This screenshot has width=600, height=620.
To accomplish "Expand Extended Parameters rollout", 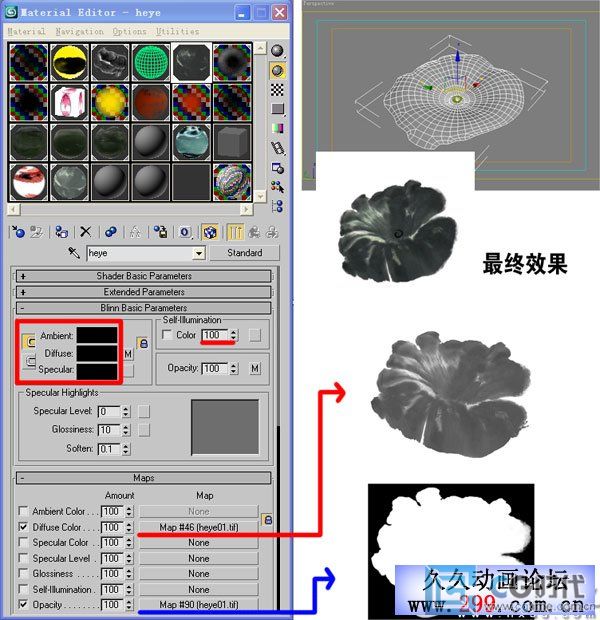I will pyautogui.click(x=145, y=292).
